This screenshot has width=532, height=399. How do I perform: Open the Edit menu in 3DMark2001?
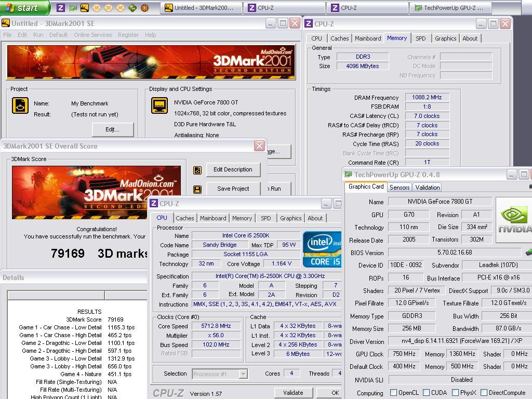pyautogui.click(x=22, y=35)
